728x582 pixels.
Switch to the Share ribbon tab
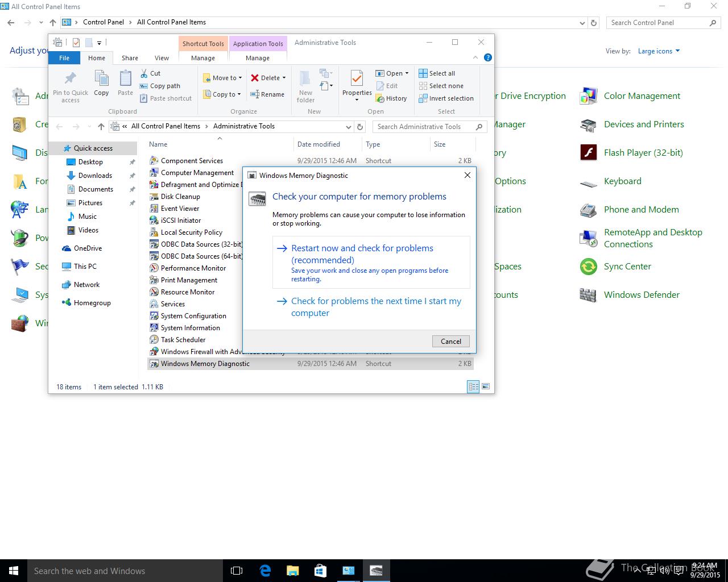pos(130,58)
